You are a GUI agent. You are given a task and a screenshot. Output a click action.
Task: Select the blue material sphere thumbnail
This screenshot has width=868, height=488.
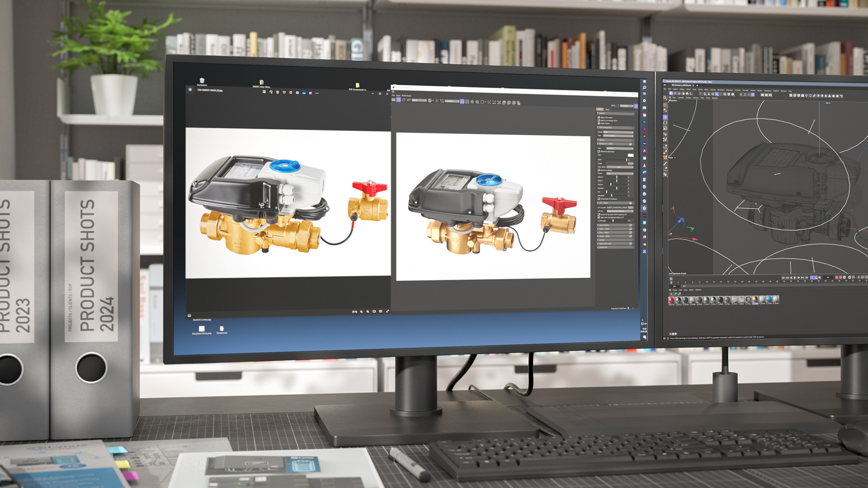point(769,300)
